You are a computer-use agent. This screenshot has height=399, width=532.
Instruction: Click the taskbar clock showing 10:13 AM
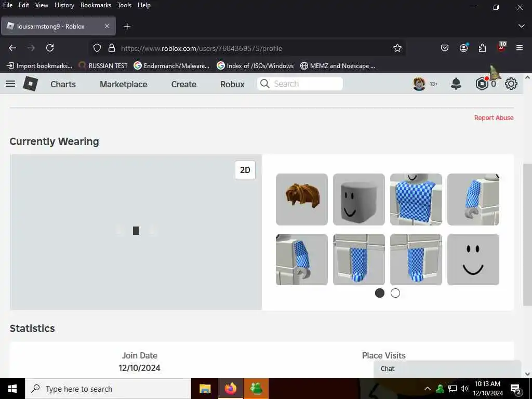[487, 389]
